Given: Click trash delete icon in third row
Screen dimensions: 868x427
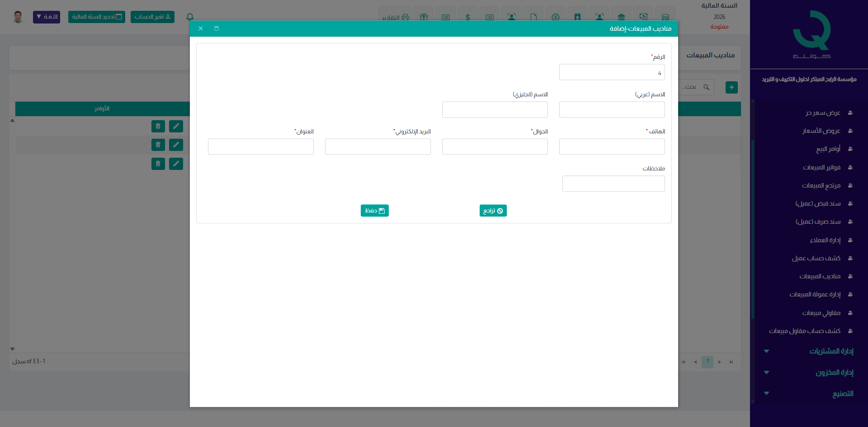Looking at the screenshot, I should pos(158,164).
